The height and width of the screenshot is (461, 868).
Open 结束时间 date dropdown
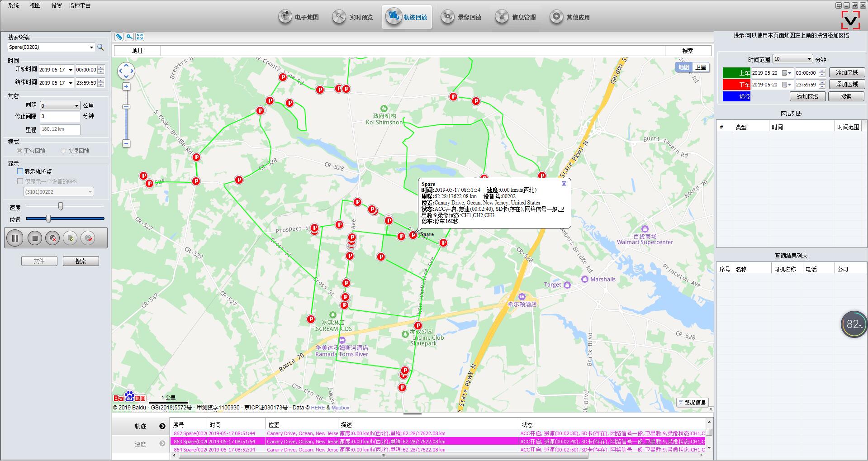[71, 83]
